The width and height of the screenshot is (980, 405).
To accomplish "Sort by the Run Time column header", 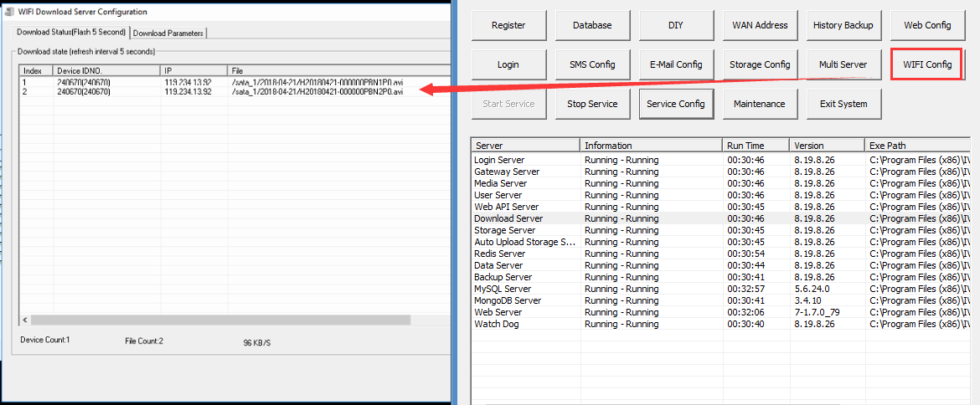I will click(x=756, y=146).
